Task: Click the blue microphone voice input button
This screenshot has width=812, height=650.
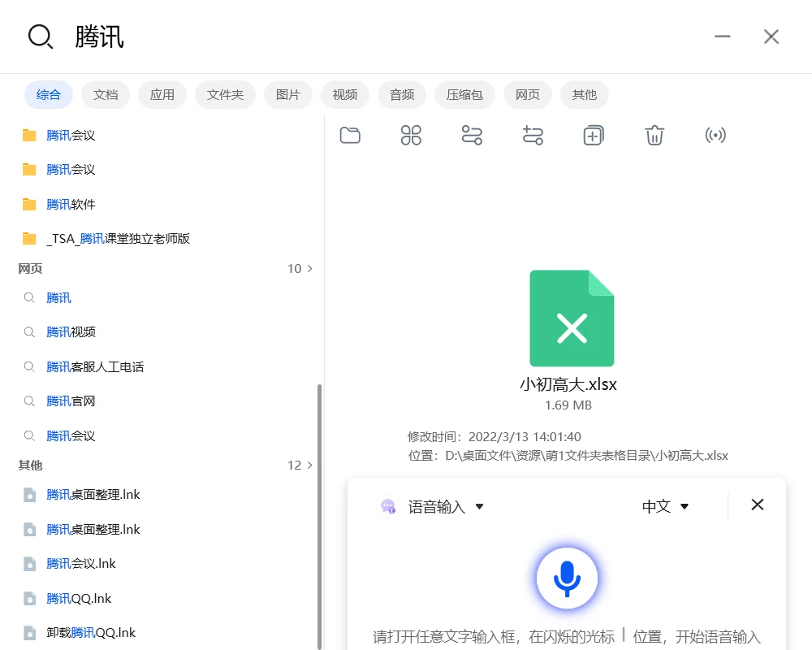Action: coord(567,578)
